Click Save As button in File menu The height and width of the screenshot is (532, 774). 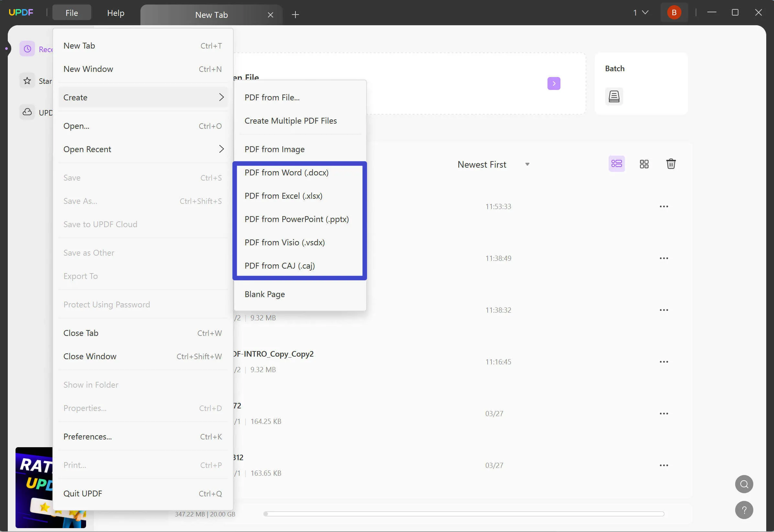80,201
